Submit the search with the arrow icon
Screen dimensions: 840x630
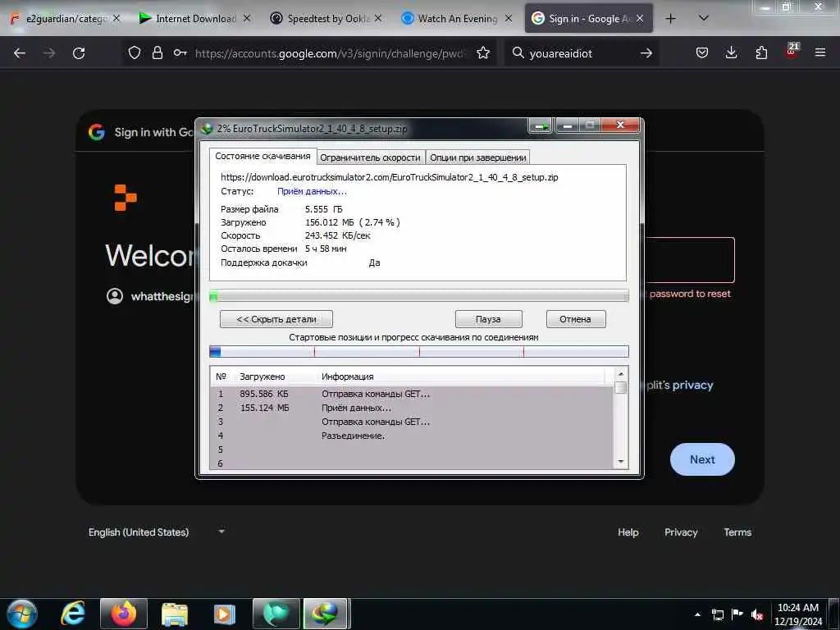646,53
